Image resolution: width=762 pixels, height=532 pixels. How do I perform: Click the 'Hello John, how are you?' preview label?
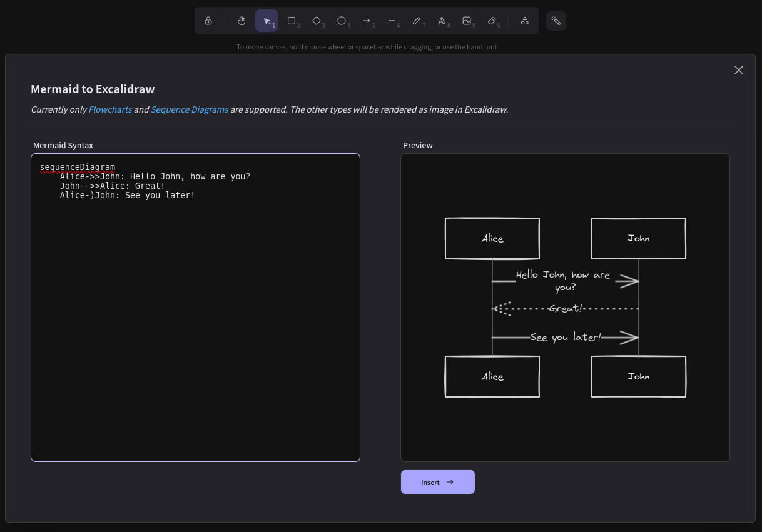[563, 281]
